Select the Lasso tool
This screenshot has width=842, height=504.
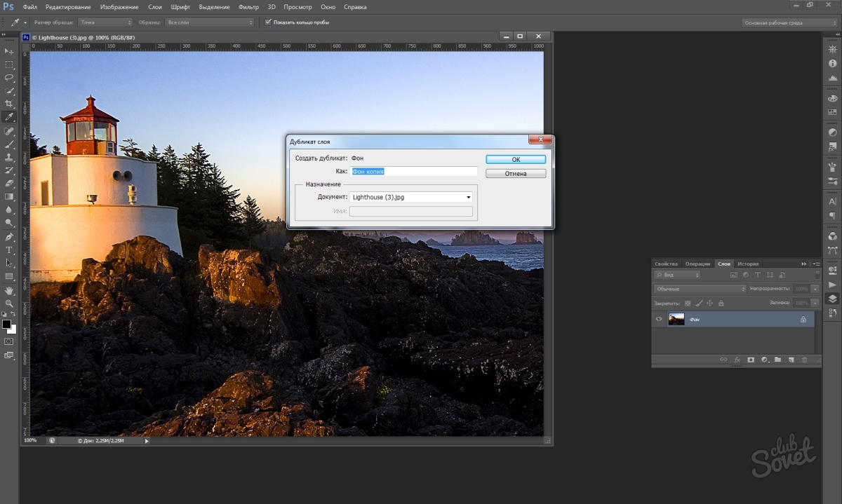point(9,77)
